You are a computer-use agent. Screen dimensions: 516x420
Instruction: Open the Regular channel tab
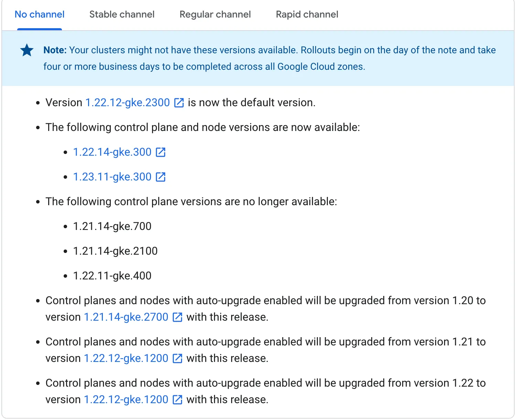[215, 14]
